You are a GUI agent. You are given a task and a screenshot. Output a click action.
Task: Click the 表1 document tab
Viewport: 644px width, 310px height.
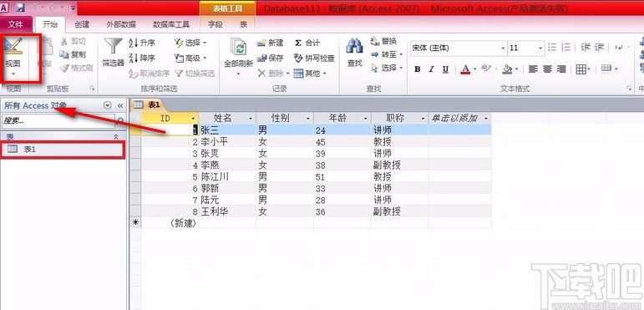(x=148, y=104)
